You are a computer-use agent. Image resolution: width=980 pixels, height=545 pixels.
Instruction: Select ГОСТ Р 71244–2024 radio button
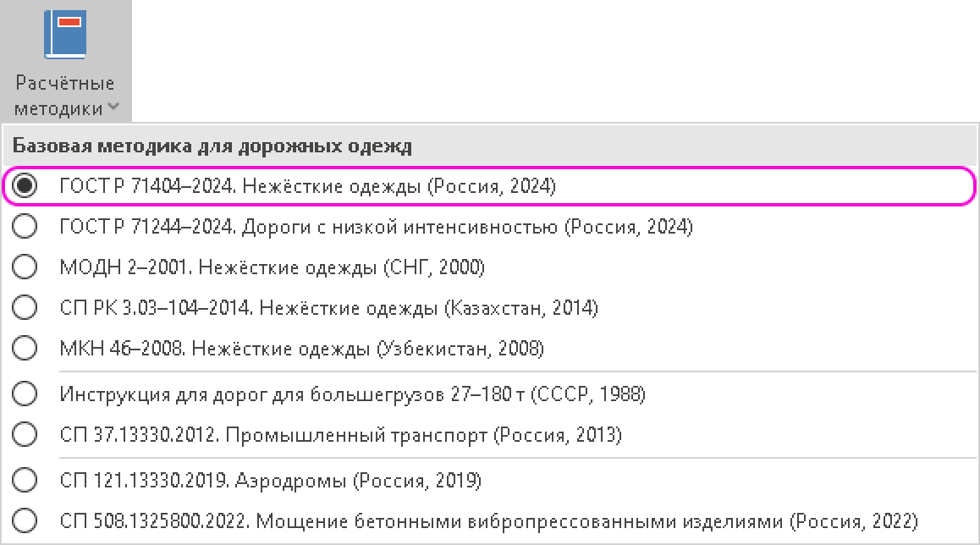(25, 226)
